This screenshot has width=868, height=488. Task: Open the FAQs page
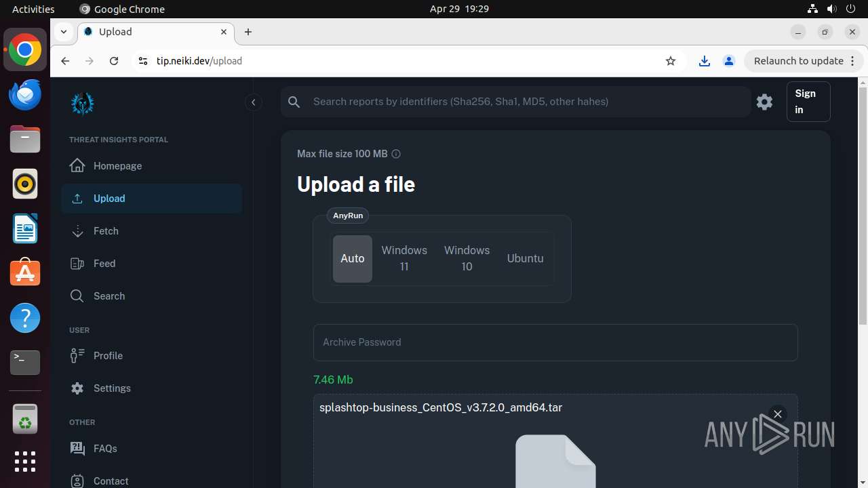[152, 448]
